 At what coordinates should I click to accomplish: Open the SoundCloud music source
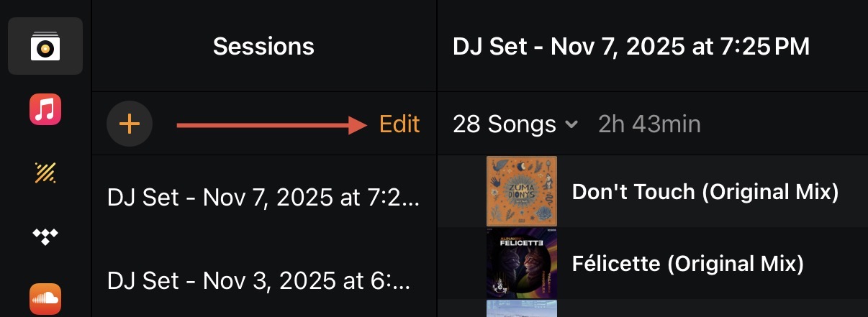click(x=45, y=297)
